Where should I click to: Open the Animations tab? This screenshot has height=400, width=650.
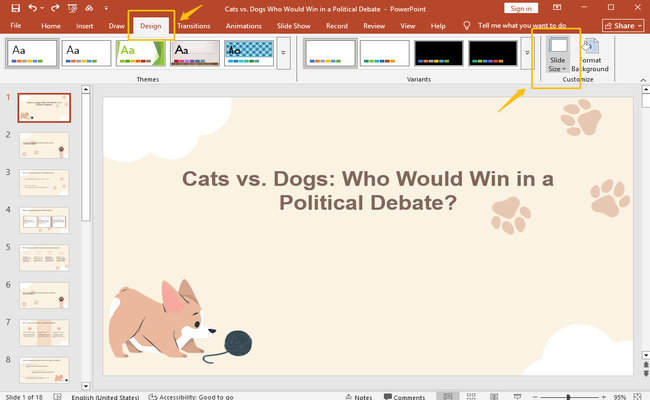243,26
